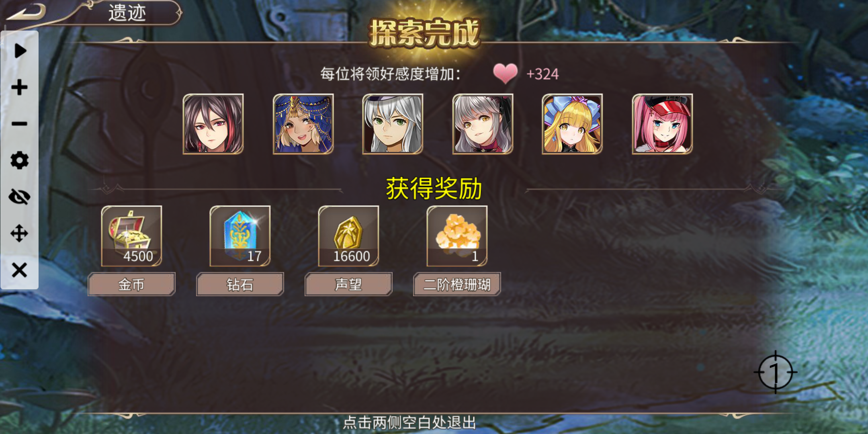The width and height of the screenshot is (868, 434).
Task: Click the back arrow beside 遗迹
Action: click(x=26, y=12)
